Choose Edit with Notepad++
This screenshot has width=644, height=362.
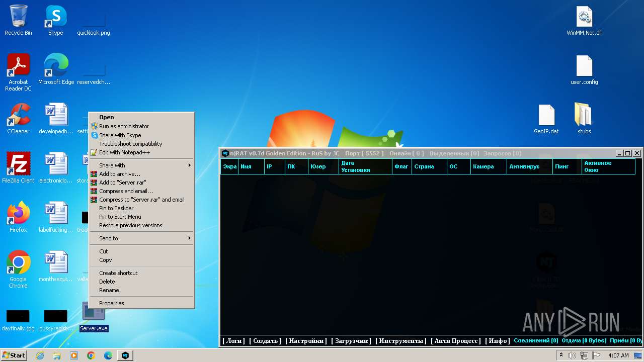141,152
